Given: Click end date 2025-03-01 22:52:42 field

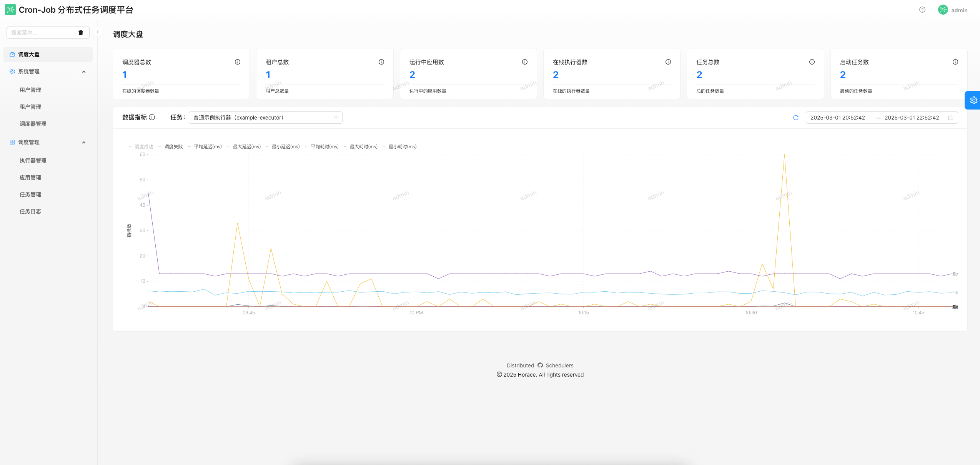Looking at the screenshot, I should click(x=912, y=118).
